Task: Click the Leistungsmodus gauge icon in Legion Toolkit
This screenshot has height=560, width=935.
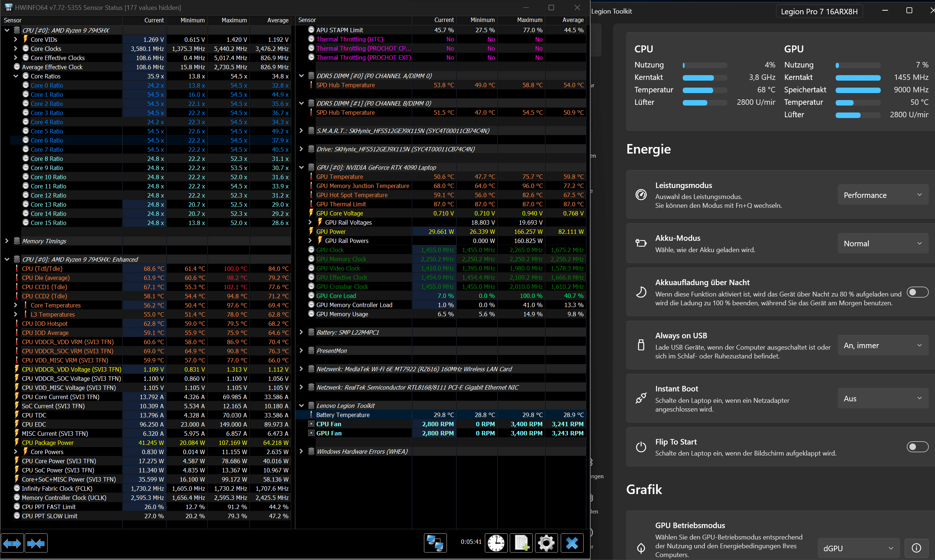Action: [641, 195]
